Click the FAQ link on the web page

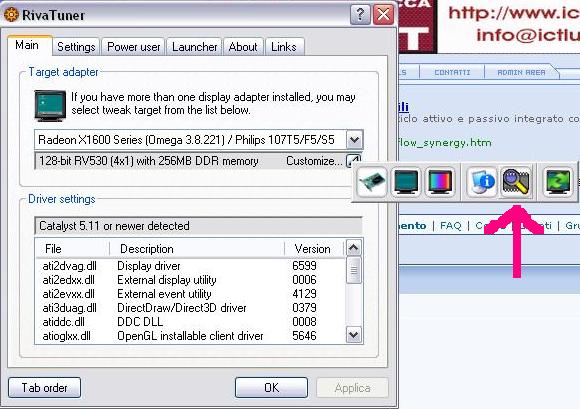pos(451,226)
